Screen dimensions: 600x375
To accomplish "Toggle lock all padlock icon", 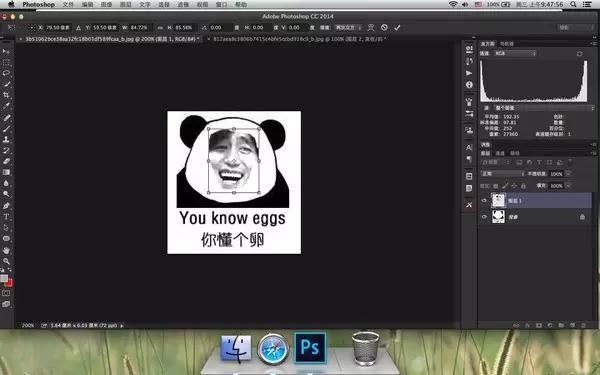I will (x=523, y=186).
